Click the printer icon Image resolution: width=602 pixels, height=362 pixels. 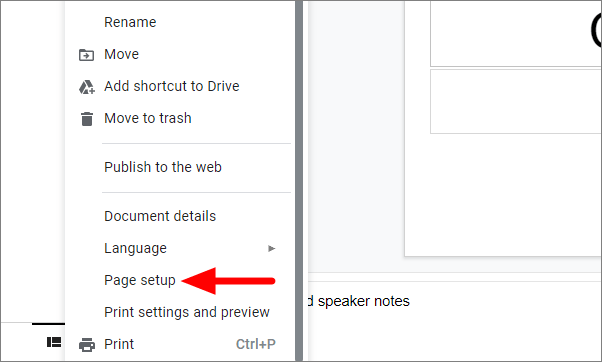(x=87, y=345)
